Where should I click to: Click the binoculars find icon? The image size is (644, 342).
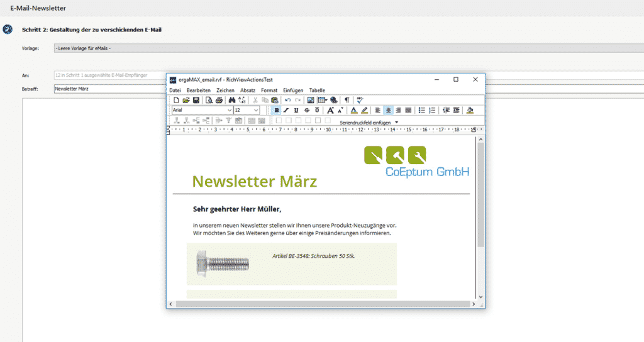point(232,100)
